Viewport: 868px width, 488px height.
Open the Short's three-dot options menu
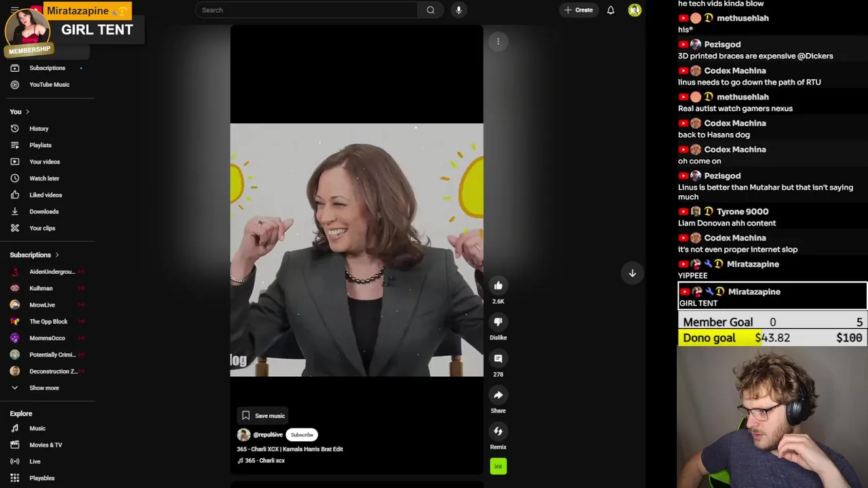[x=498, y=41]
